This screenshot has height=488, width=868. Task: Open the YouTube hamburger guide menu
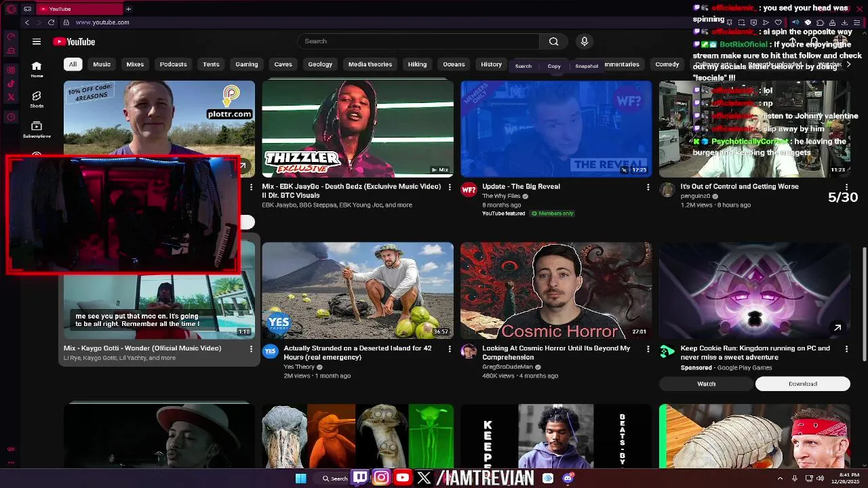(x=37, y=41)
